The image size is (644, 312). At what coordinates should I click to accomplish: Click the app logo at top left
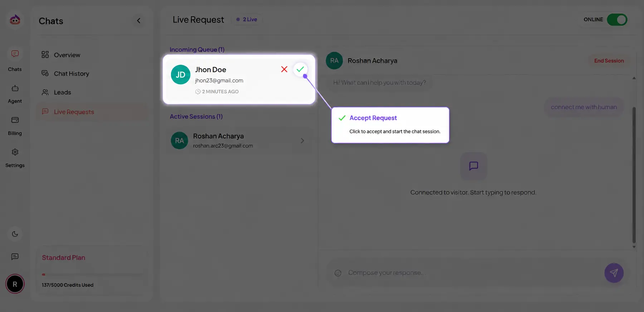click(15, 20)
